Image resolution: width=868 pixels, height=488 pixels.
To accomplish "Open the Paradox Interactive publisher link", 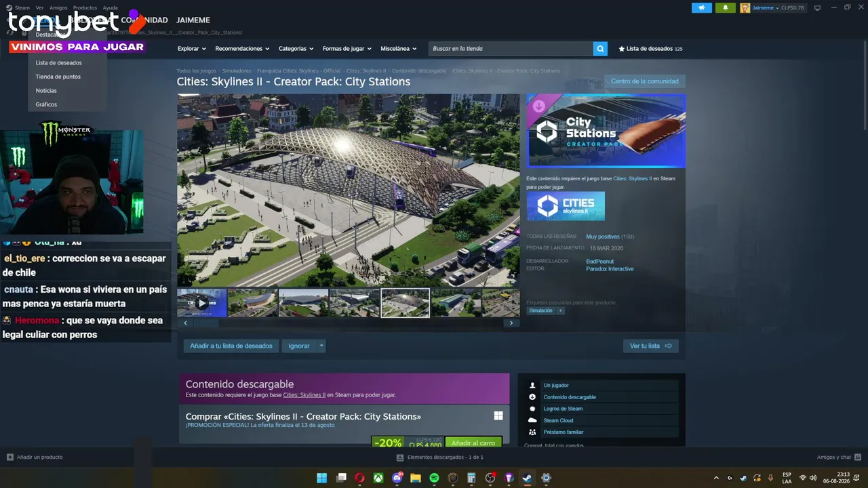I will pyautogui.click(x=610, y=269).
